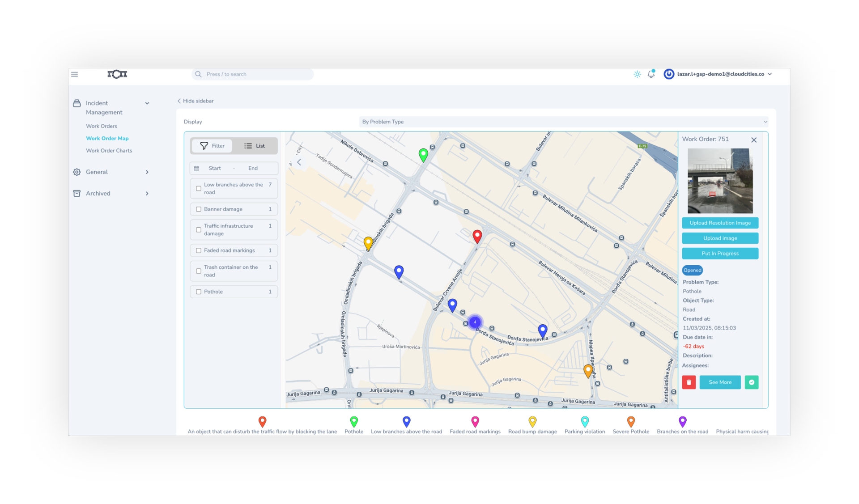Viewport: 859px width, 504px height.
Task: Open notifications via the bell icon
Action: [x=651, y=74]
